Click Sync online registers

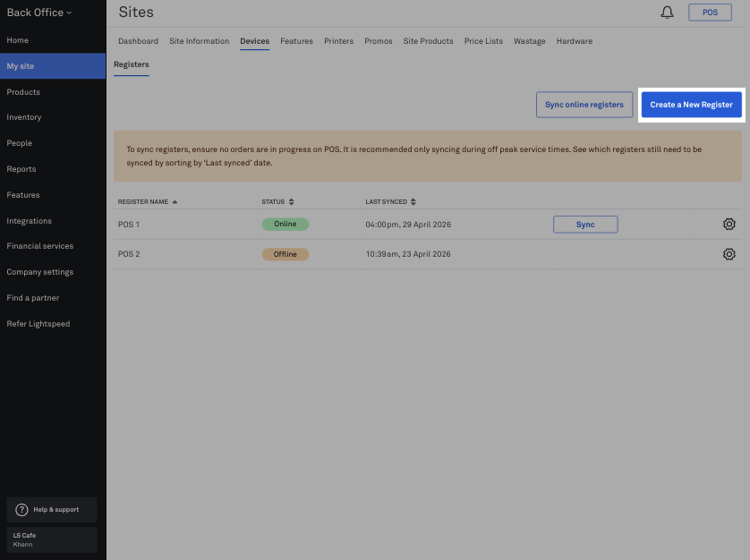tap(584, 105)
